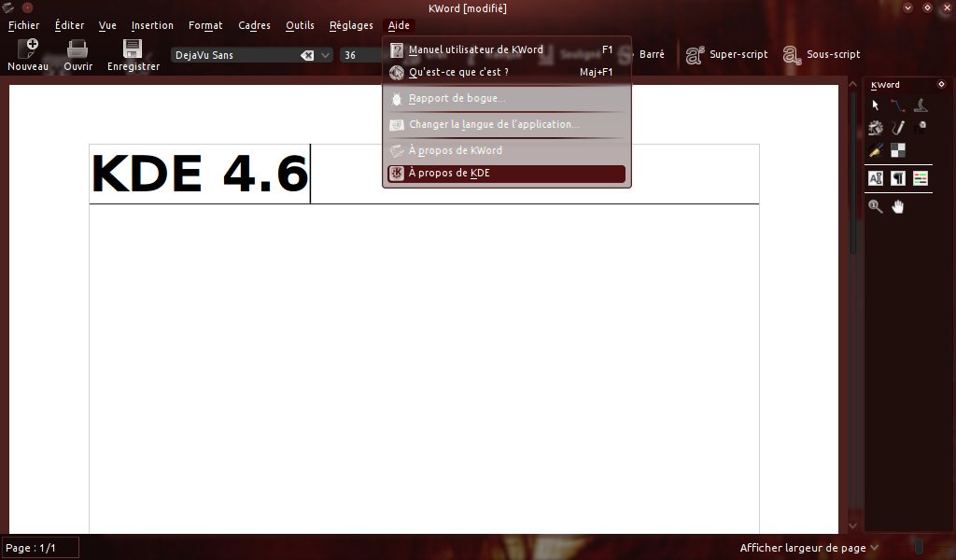Place cursor in the KDE 4.6 text
The image size is (956, 560).
[200, 174]
